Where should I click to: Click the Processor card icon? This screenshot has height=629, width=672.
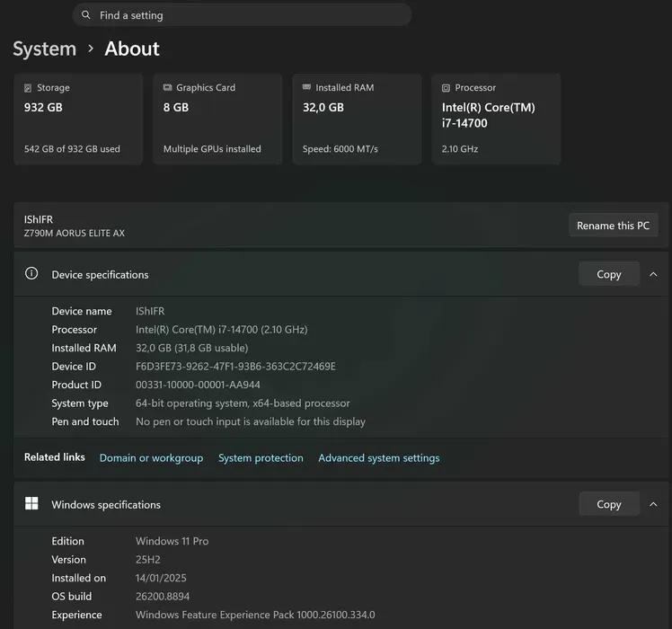tap(446, 88)
